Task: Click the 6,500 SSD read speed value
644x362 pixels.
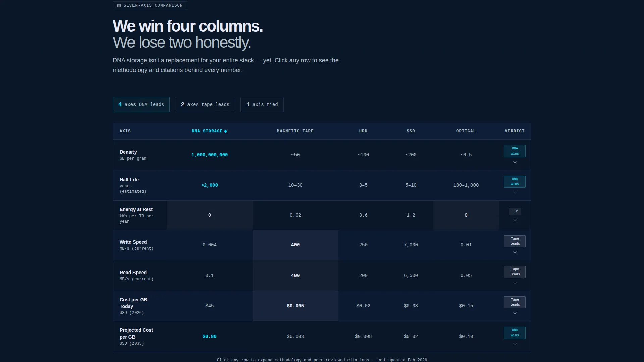Action: [411, 276]
